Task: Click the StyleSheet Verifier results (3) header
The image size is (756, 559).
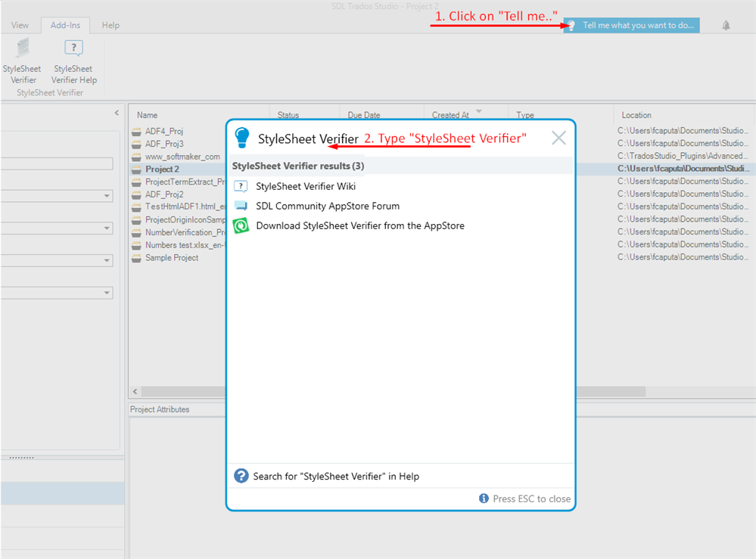Action: (298, 166)
